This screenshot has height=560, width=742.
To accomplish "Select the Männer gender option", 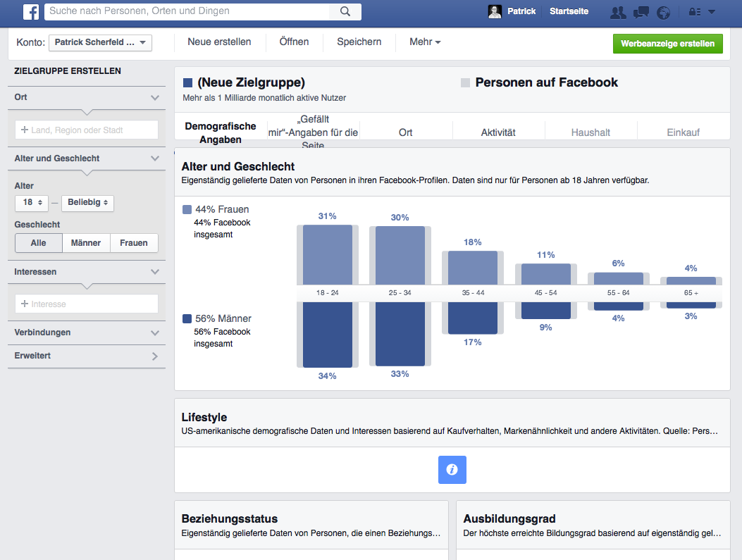I will coord(86,243).
